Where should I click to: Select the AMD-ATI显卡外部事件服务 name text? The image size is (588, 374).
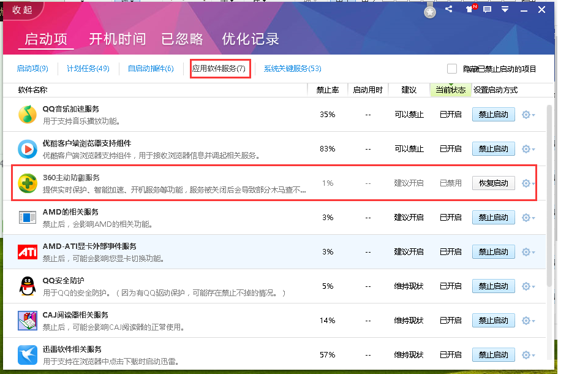(89, 246)
